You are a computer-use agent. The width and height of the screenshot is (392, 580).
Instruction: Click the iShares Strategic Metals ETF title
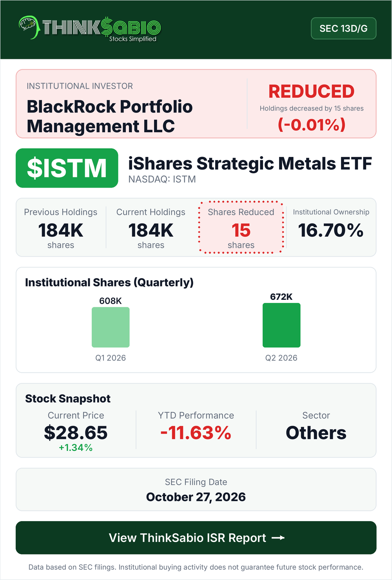250,164
